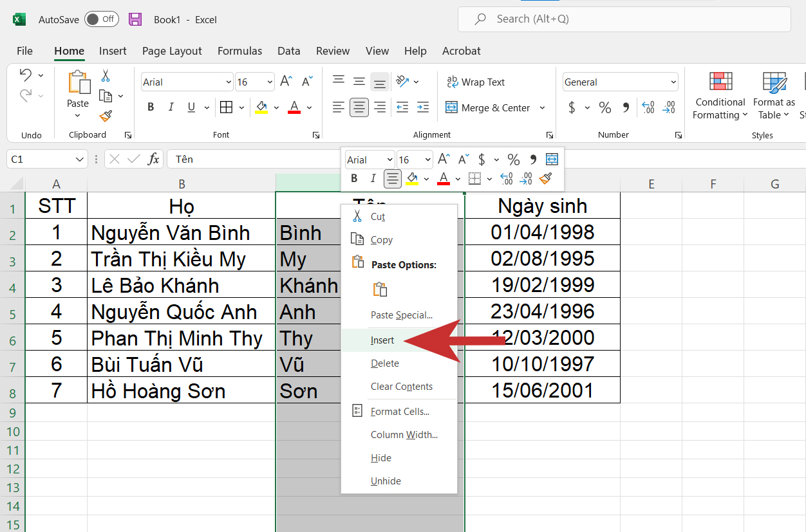Click ribbon Font Color red A
The width and height of the screenshot is (806, 532).
[294, 107]
